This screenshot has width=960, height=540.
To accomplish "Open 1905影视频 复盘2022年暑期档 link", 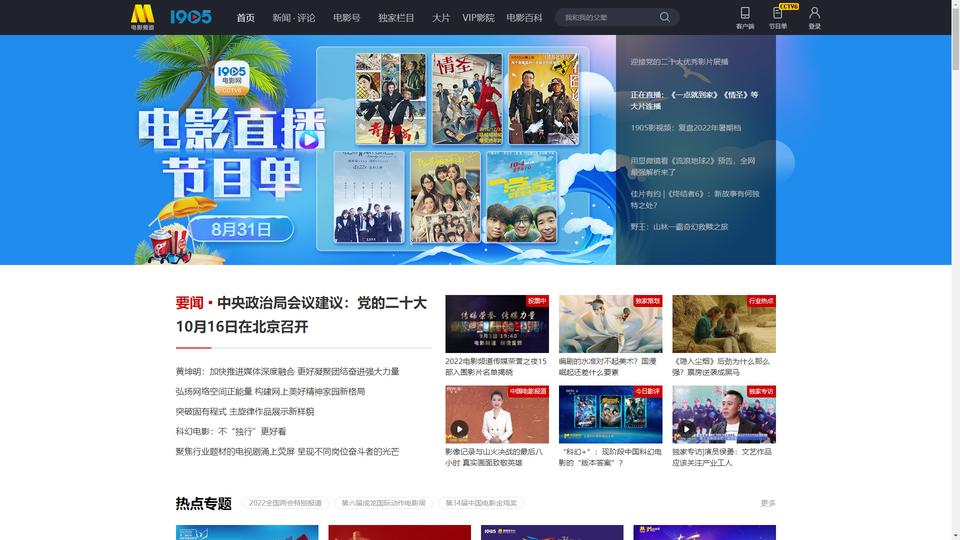I will click(x=686, y=128).
